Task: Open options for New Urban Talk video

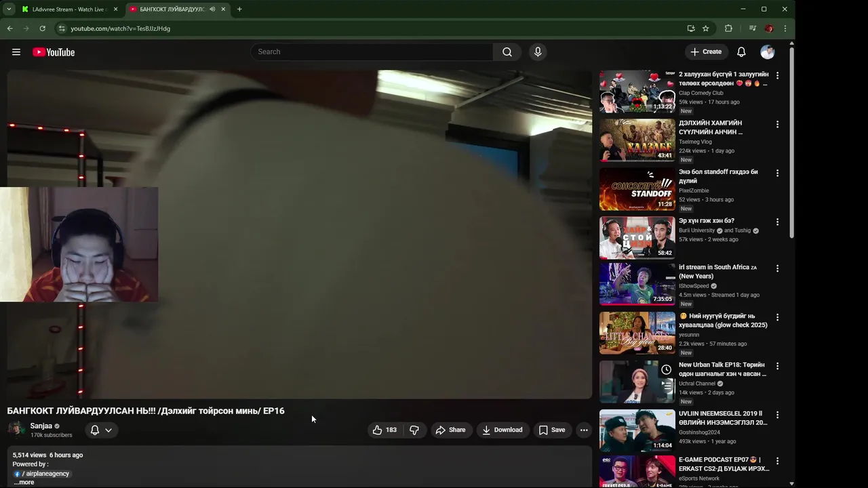Action: tap(777, 366)
